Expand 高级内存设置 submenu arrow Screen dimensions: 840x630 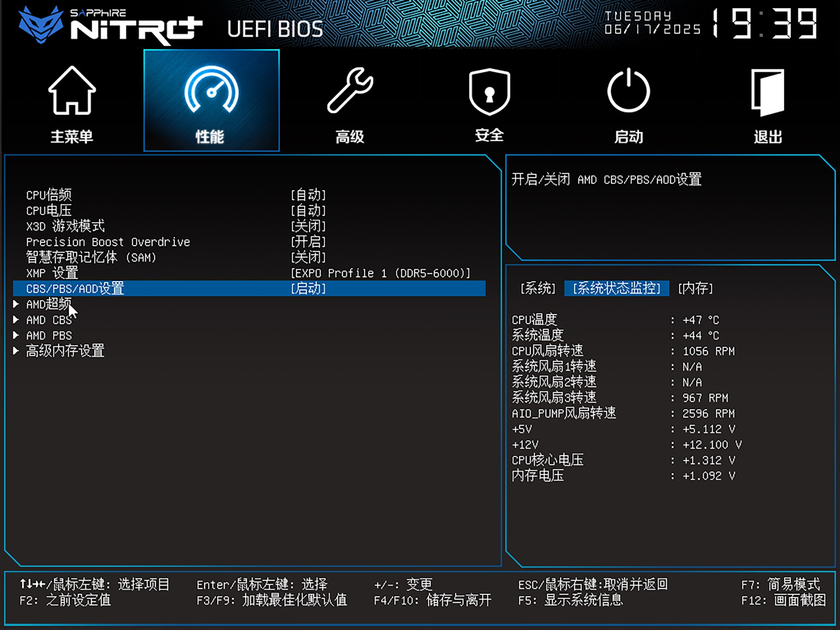click(16, 351)
